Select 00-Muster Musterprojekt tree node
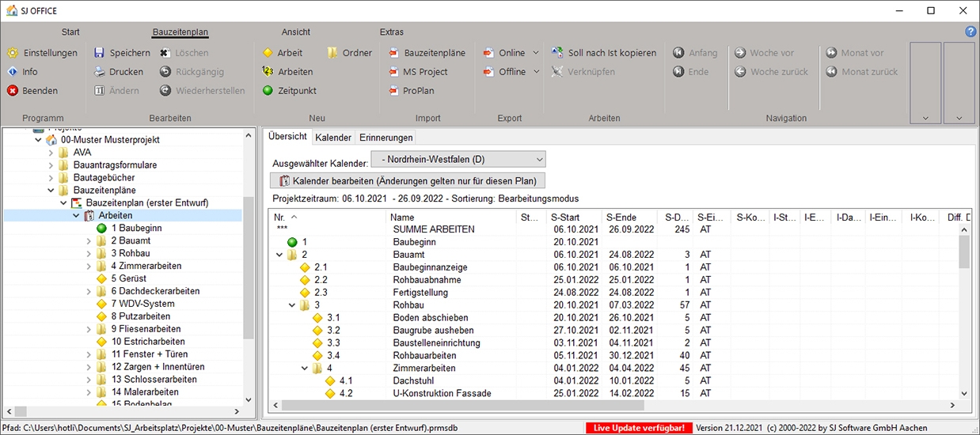Image resolution: width=980 pixels, height=435 pixels. [110, 140]
